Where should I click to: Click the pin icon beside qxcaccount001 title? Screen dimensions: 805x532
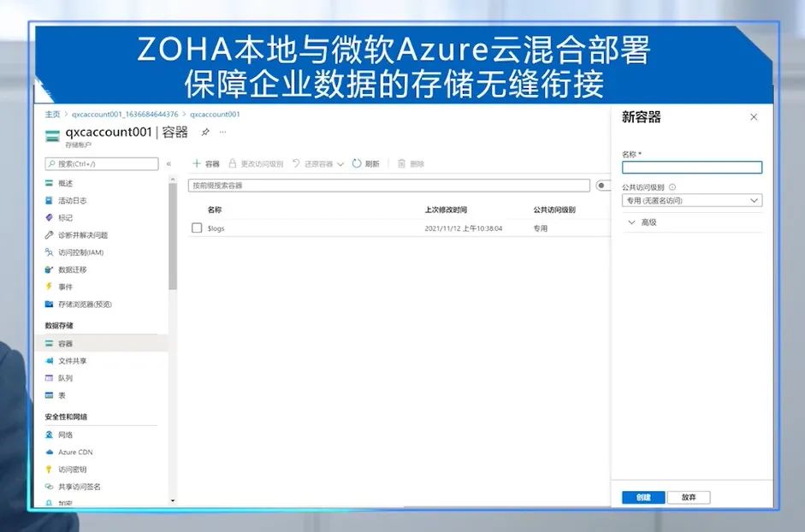click(x=204, y=133)
